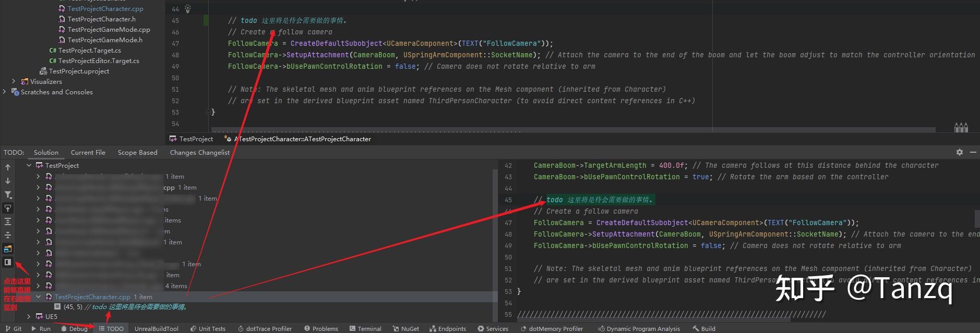
Task: Toggle the Autoscroll to Source button
Action: 8,208
